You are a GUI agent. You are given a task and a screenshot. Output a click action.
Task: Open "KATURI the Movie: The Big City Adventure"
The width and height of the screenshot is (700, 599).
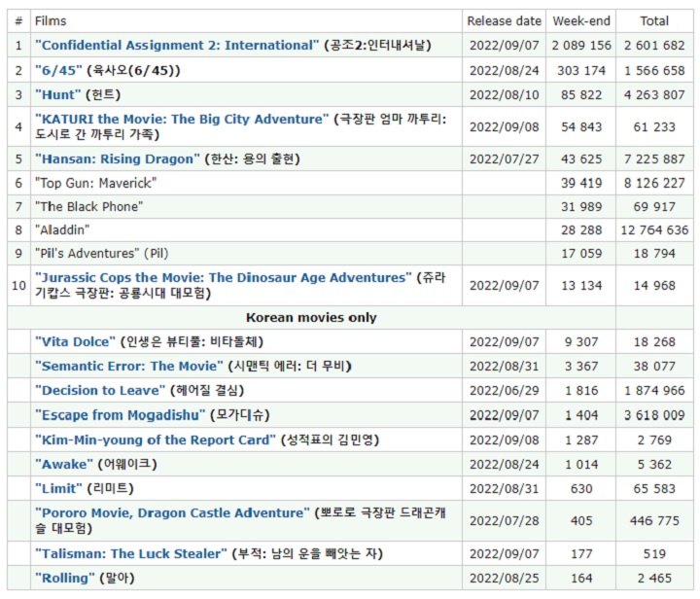[182, 120]
